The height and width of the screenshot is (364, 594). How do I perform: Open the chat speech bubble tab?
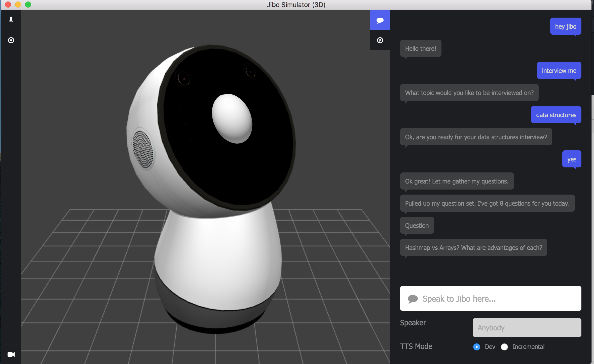click(x=380, y=20)
